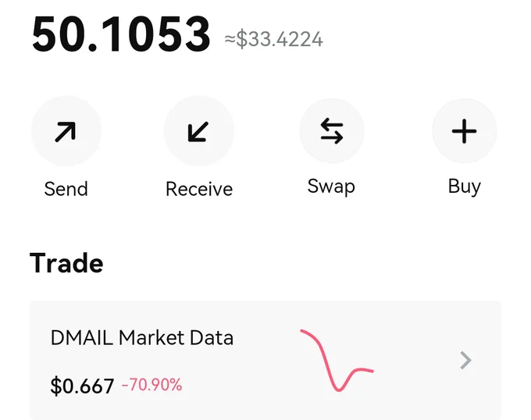Tap the round Buy button circle

465,130
